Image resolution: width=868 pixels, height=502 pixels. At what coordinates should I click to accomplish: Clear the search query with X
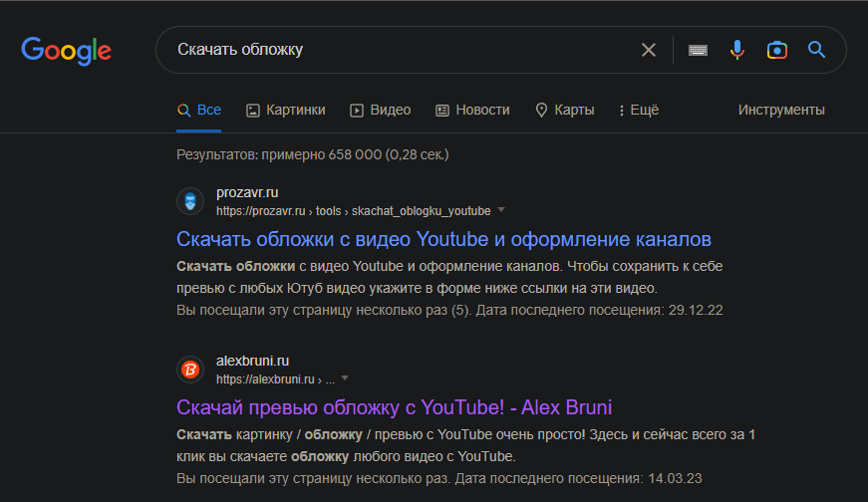648,50
